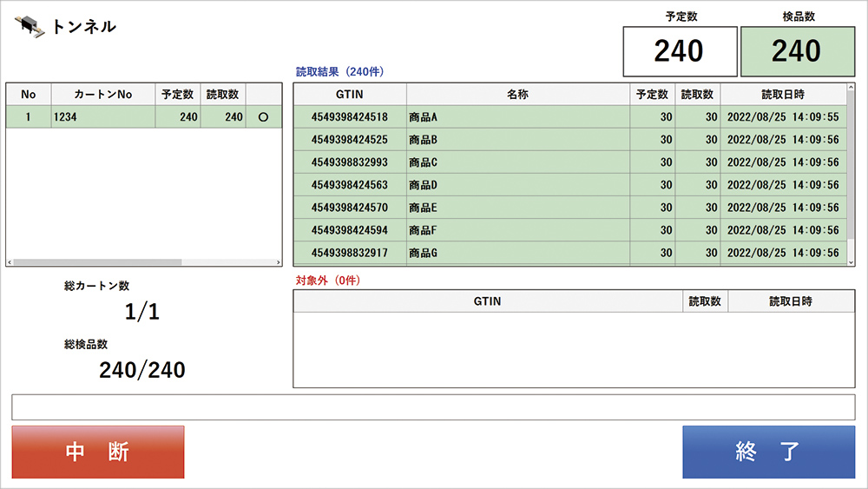This screenshot has width=868, height=489.
Task: Click product name 商品C
Action: coord(424,162)
